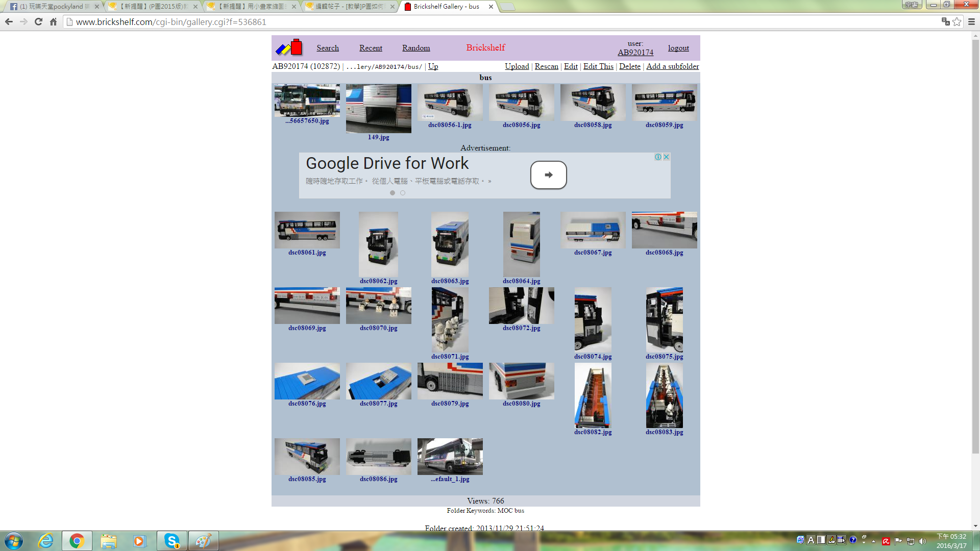Click the browser home icon
Screen dimensions: 980x551
[53, 21]
